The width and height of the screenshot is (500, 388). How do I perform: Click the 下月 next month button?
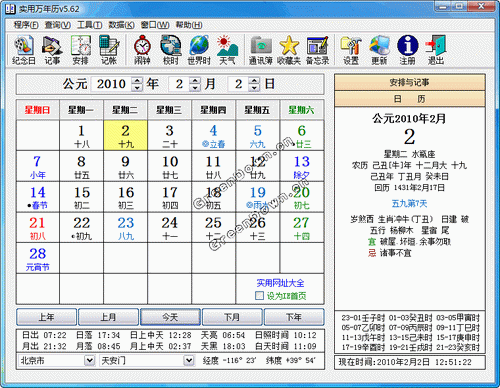(232, 317)
